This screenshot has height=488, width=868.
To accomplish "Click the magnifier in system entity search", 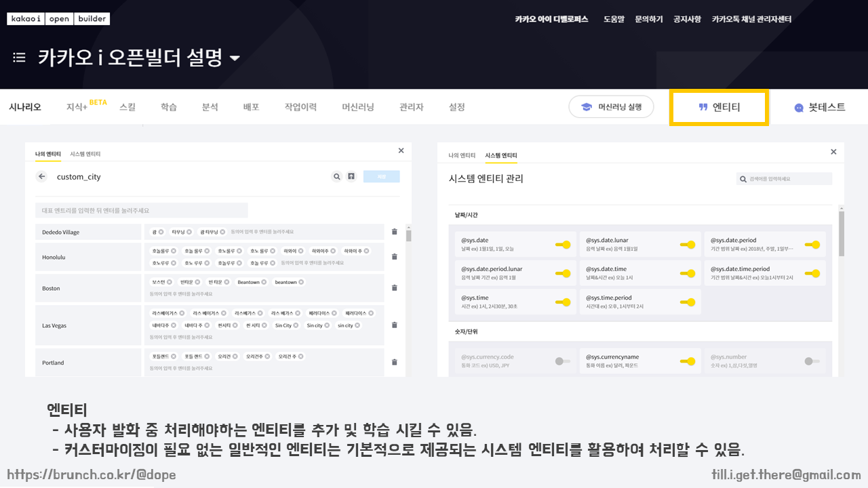I will 744,179.
